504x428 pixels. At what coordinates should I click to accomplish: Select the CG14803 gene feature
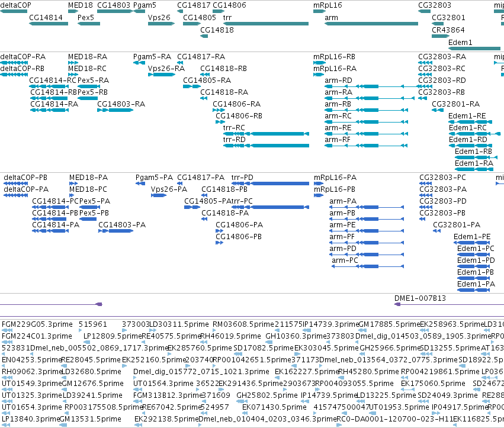(115, 11)
